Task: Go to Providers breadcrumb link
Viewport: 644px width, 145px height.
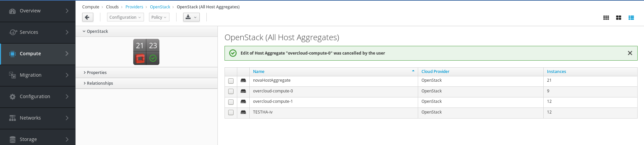Action: (x=134, y=7)
